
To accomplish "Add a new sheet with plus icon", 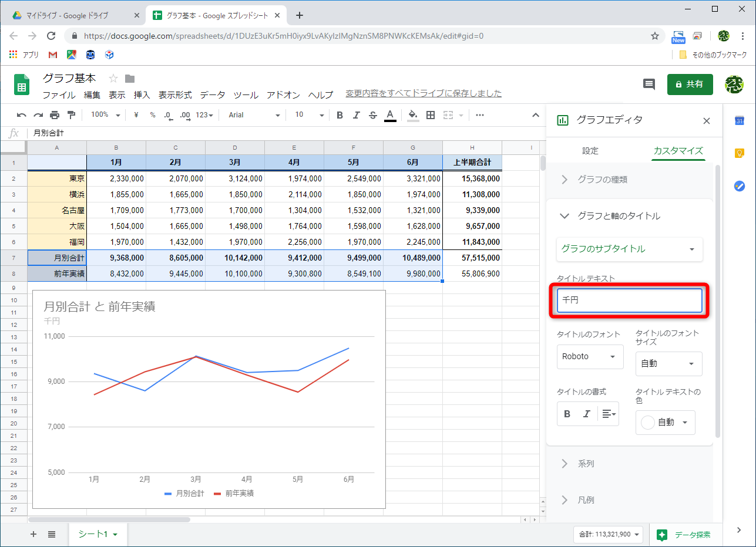I will tap(33, 534).
